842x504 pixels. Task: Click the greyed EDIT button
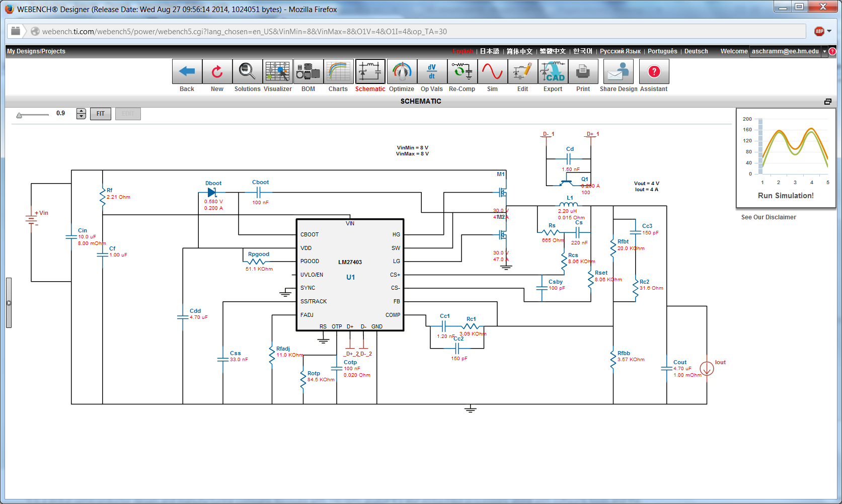pos(128,114)
